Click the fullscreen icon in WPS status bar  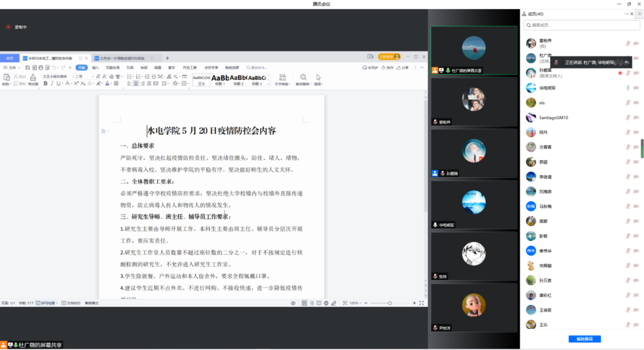[x=421, y=303]
